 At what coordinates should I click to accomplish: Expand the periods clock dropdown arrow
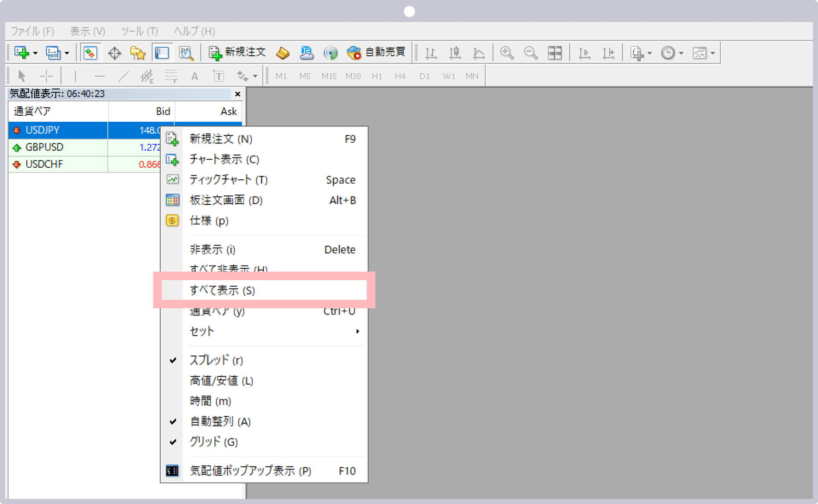(x=681, y=53)
